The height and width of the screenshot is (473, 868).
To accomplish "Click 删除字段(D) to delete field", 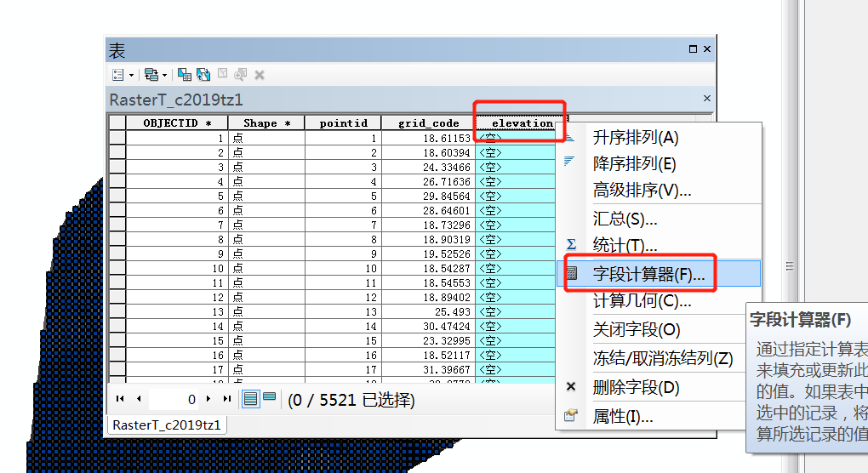I will [636, 388].
